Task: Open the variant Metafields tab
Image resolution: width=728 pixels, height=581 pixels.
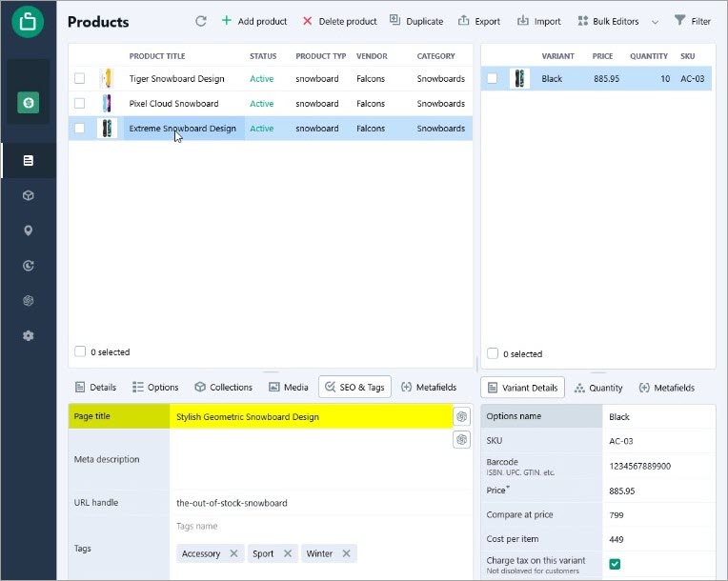Action: (x=667, y=388)
